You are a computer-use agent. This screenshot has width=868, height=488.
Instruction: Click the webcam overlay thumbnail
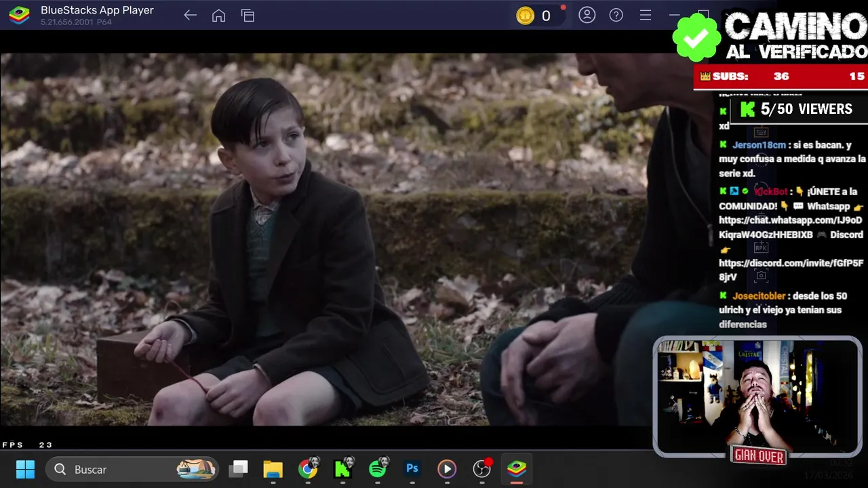point(757,397)
